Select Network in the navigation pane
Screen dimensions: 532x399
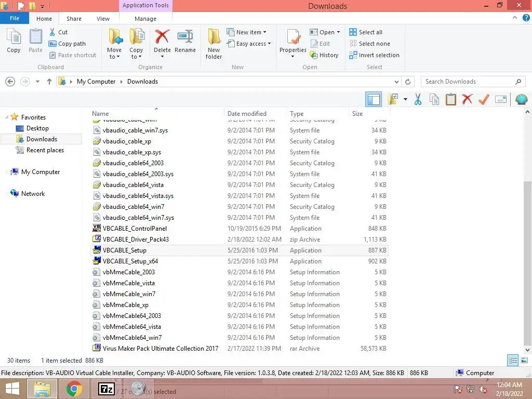pyautogui.click(x=33, y=194)
